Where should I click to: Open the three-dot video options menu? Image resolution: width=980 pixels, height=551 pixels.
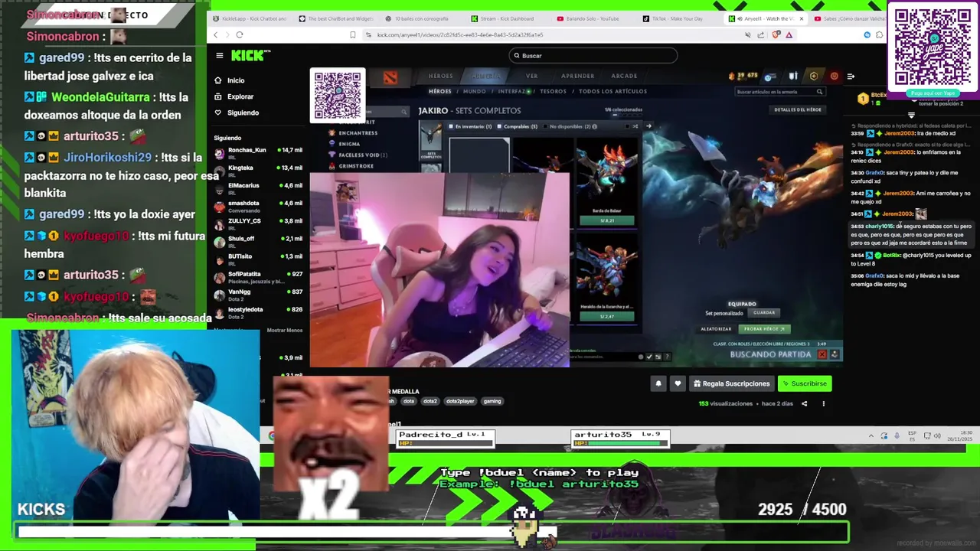tap(824, 403)
